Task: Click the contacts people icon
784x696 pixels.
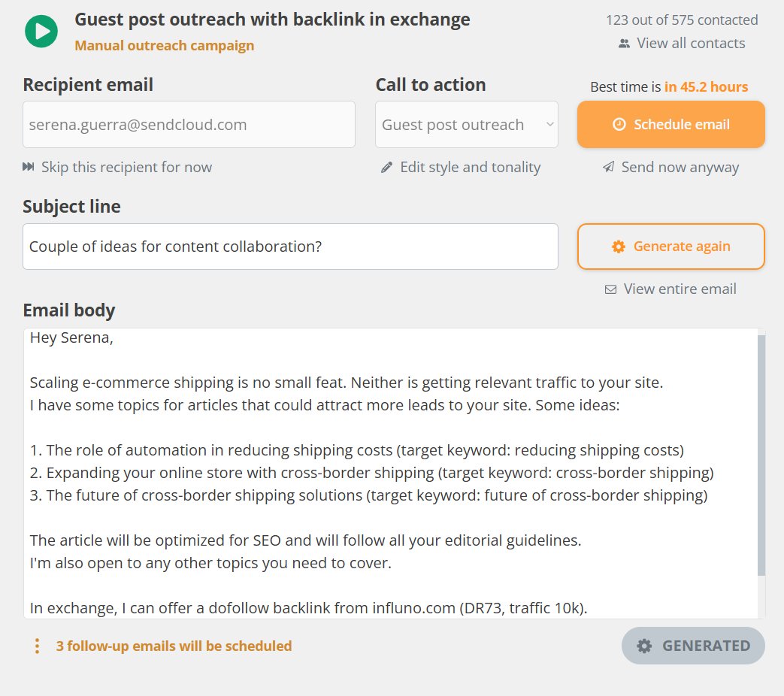Action: coord(624,44)
